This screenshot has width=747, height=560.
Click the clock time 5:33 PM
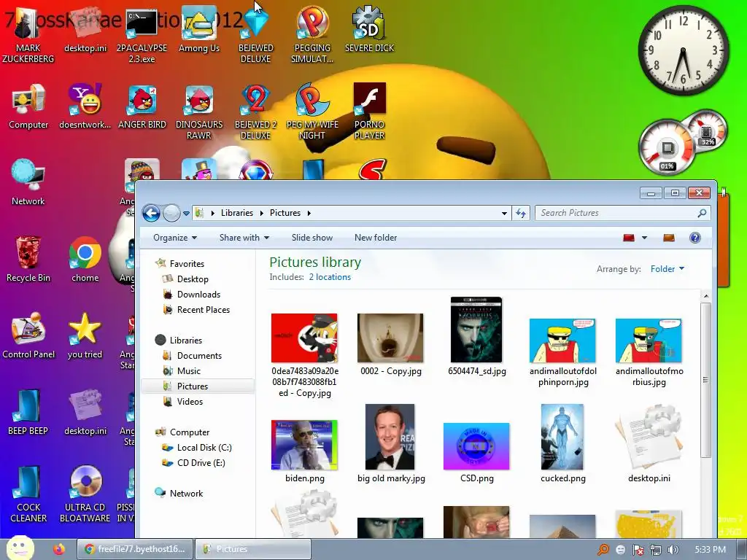710,550
